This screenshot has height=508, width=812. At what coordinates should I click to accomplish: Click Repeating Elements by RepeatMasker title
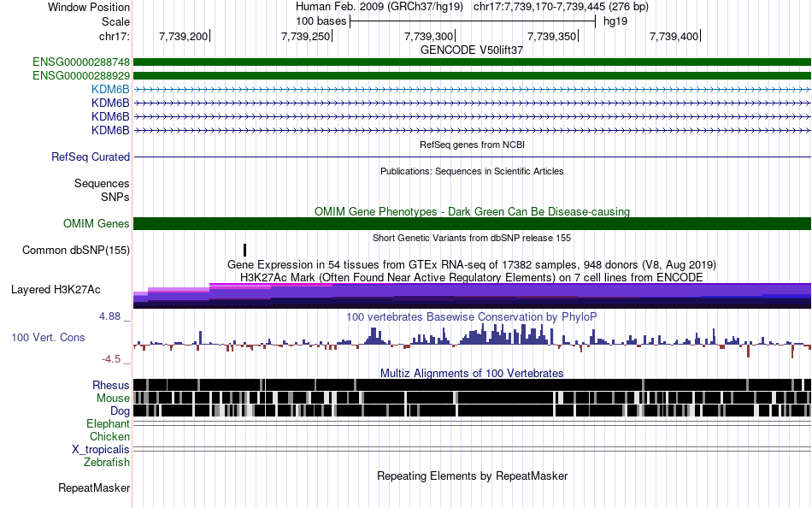point(472,476)
